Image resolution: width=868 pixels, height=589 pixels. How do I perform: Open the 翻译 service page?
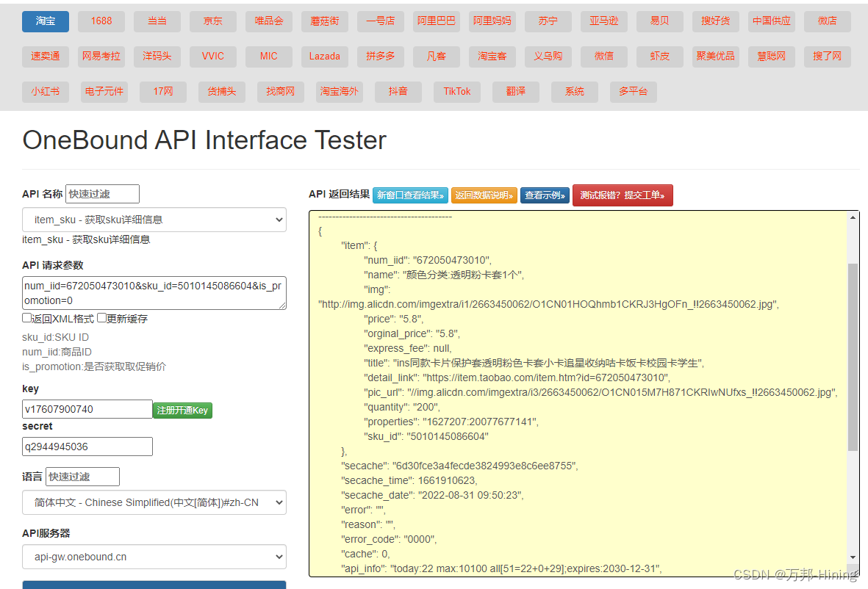click(x=515, y=92)
